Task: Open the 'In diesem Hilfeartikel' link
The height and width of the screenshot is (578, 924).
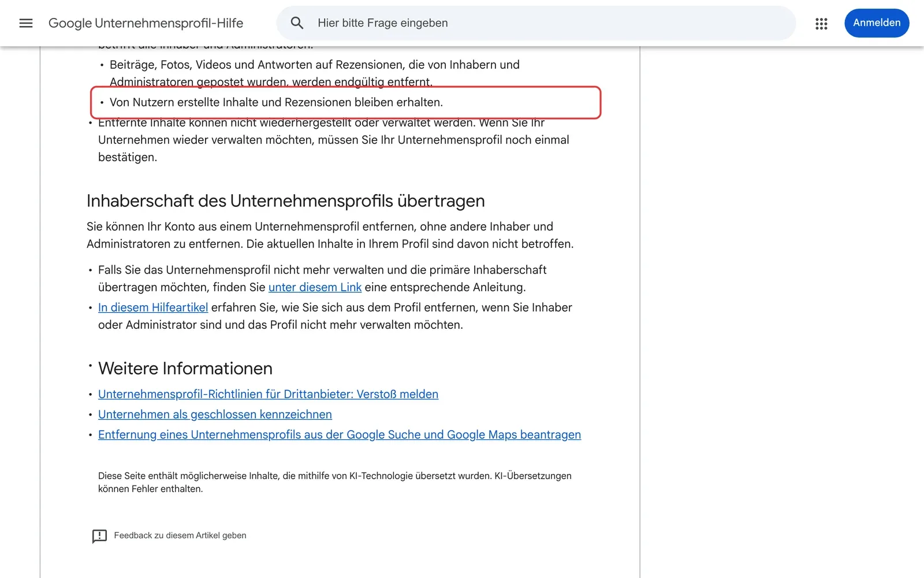Action: (153, 307)
